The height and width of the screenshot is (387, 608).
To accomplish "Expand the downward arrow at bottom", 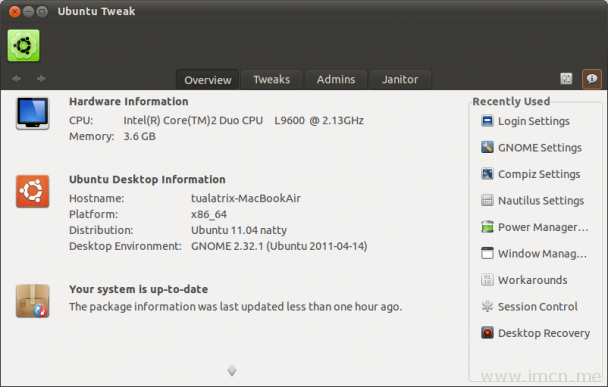I will pyautogui.click(x=232, y=371).
